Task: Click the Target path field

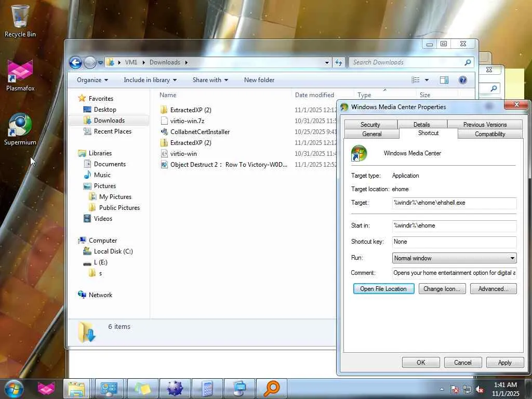Action: tap(454, 203)
